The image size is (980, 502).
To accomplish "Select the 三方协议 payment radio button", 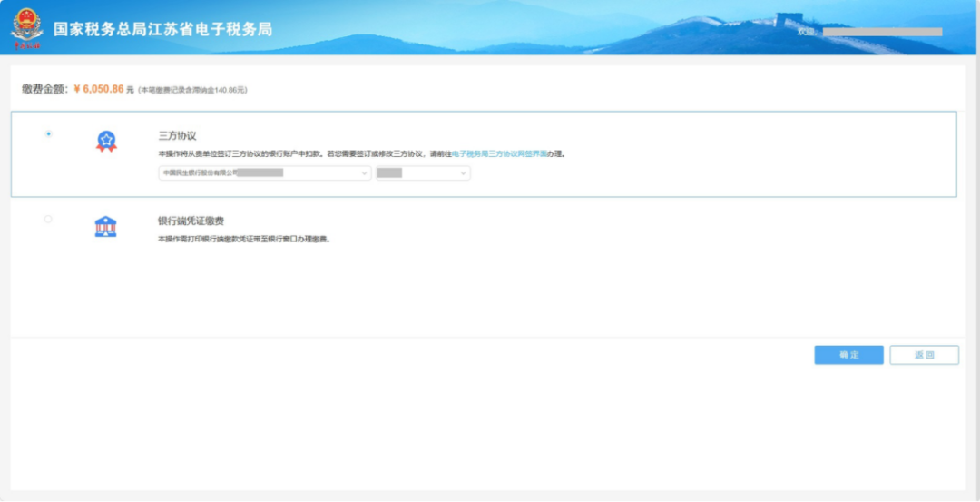I will [x=49, y=133].
